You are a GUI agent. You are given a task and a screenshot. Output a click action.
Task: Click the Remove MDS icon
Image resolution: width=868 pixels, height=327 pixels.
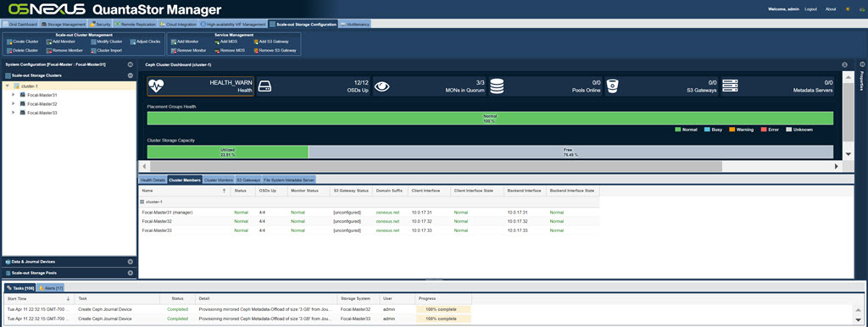coord(216,50)
